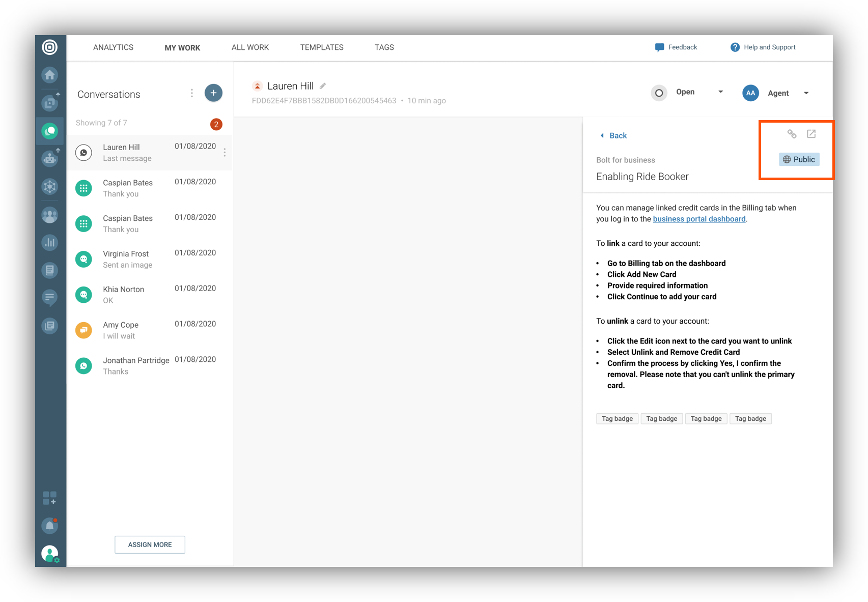Image resolution: width=868 pixels, height=602 pixels.
Task: Edit Lauren Hill's name with pencil icon
Action: pyautogui.click(x=323, y=85)
